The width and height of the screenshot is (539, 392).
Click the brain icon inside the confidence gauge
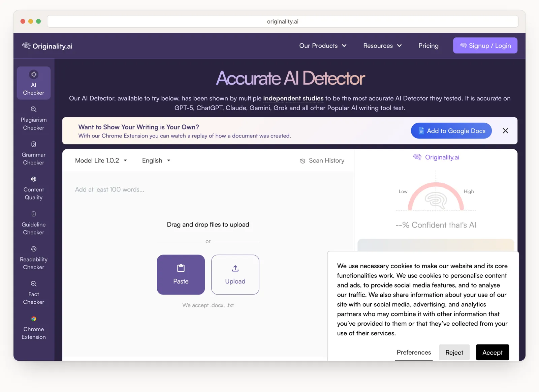[436, 201]
